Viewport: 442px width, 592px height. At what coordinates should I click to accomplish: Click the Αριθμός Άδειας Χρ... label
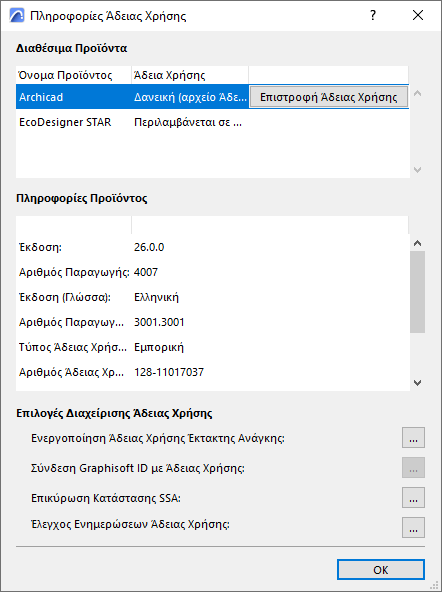pos(71,372)
